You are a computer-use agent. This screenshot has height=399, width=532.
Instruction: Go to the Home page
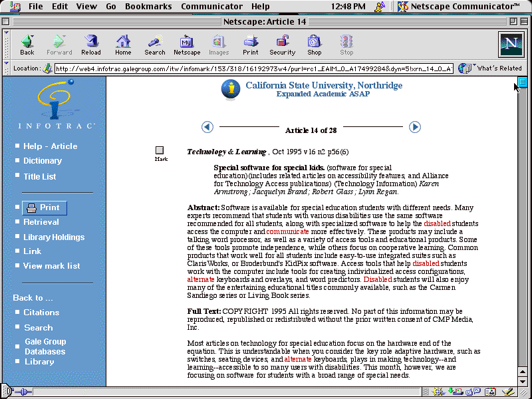click(x=123, y=45)
